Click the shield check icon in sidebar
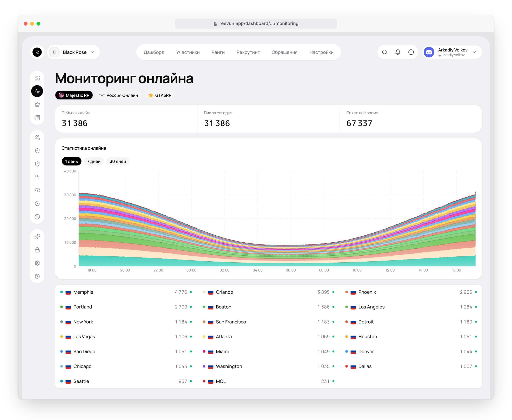Viewport: 512px width, 420px height. (x=37, y=151)
